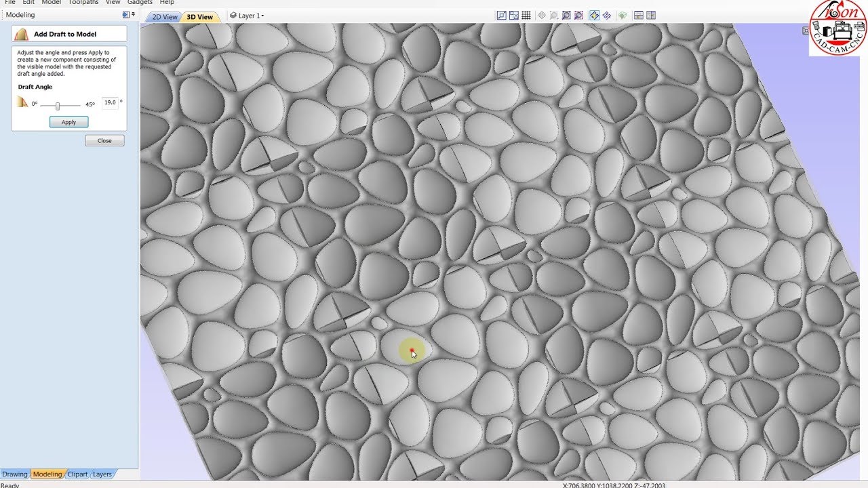Select the pan view arrows icon
The image size is (868, 488).
pos(542,16)
